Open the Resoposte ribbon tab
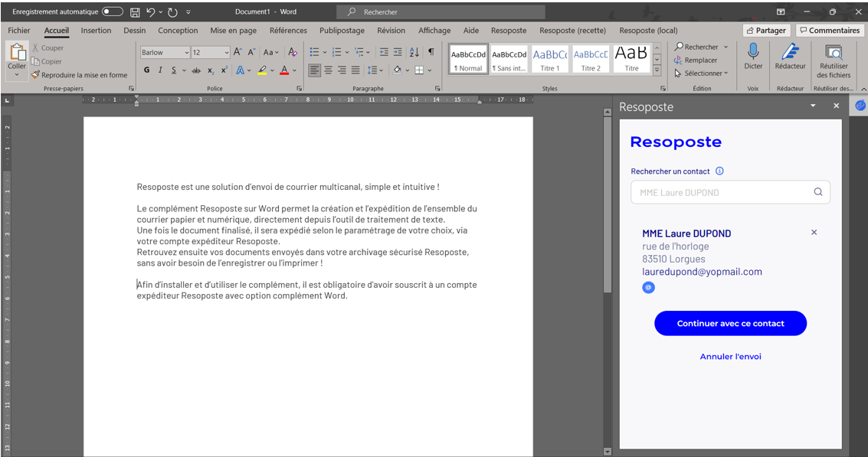The width and height of the screenshot is (868, 457). point(508,31)
